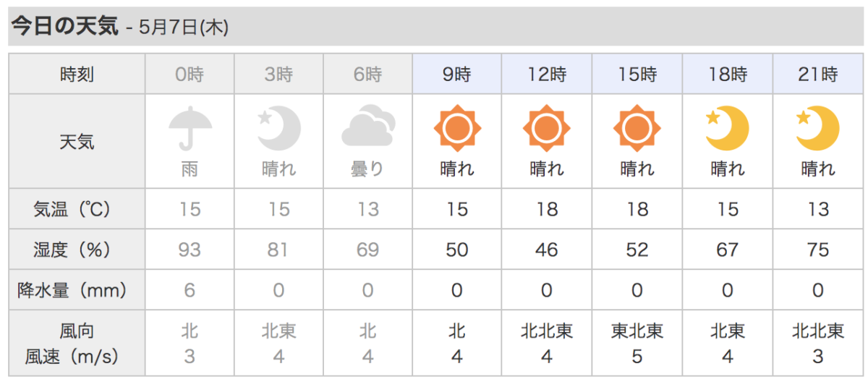
Task: Click the 6 precipitation value at 0時
Action: tap(190, 290)
